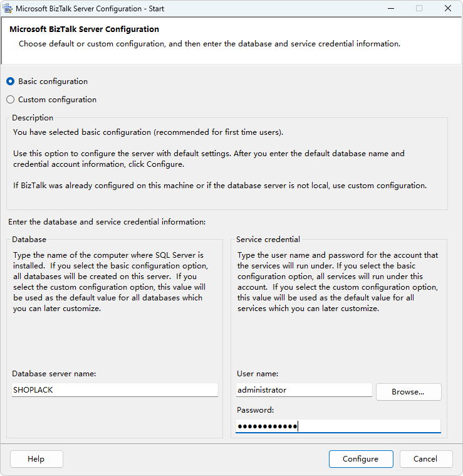Image resolution: width=463 pixels, height=476 pixels.
Task: Click the "Password:" label
Action: [x=256, y=410]
